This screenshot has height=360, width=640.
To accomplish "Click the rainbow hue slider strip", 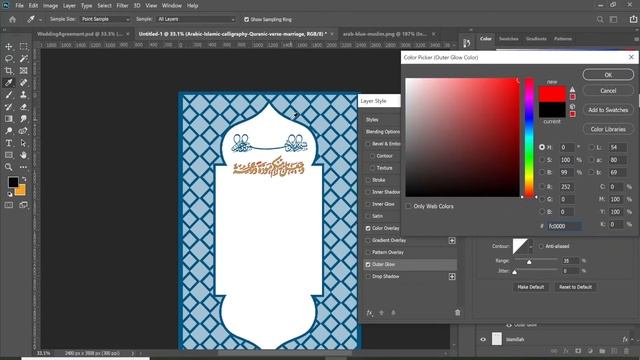I will coord(529,138).
